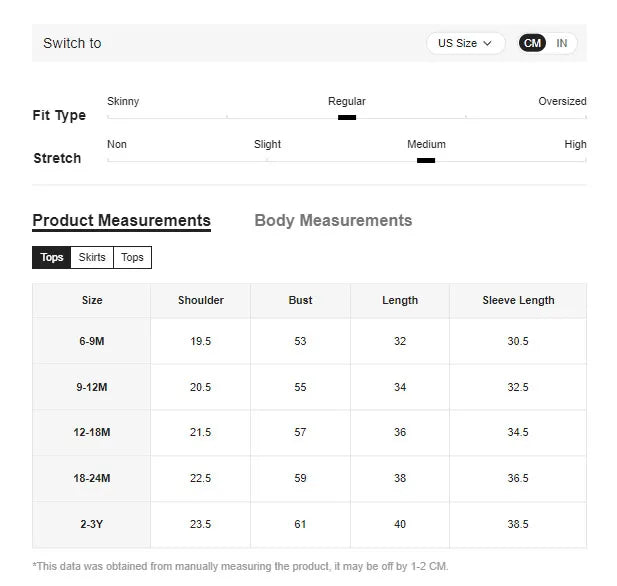Open the Product Measurements tab
The height and width of the screenshot is (586, 617).
point(121,221)
